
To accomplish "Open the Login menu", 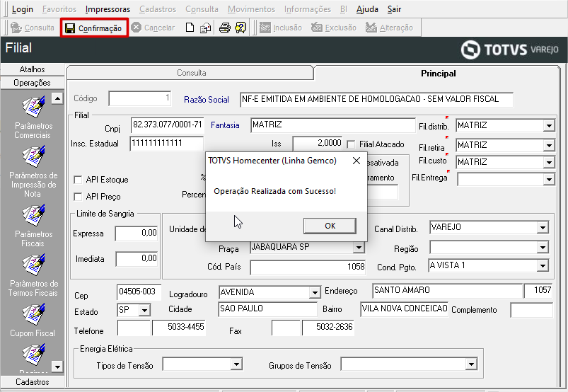I will coord(22,9).
